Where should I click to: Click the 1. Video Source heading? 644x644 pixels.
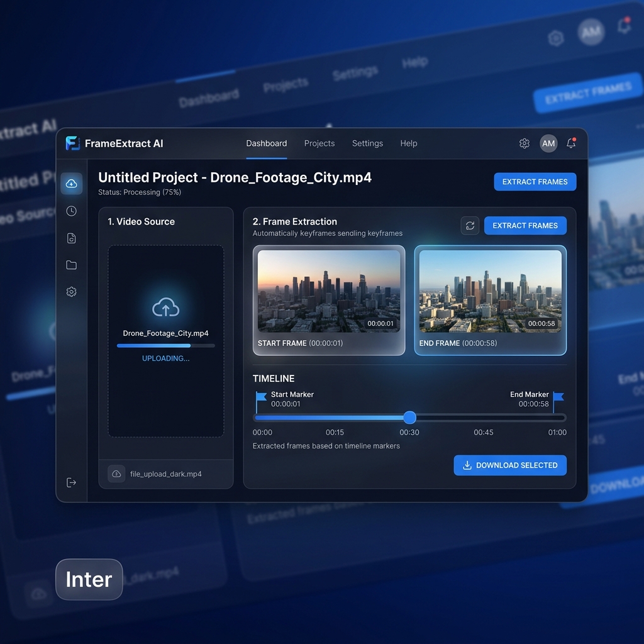(142, 222)
